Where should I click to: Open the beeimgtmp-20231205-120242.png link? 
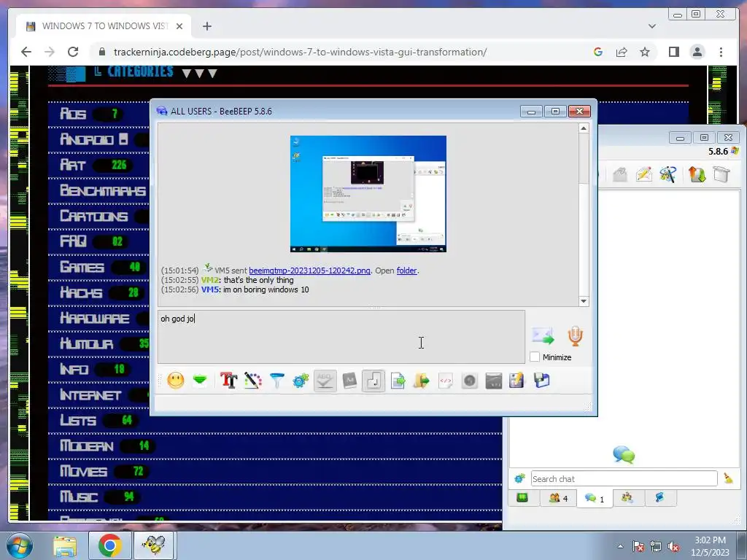(x=309, y=271)
